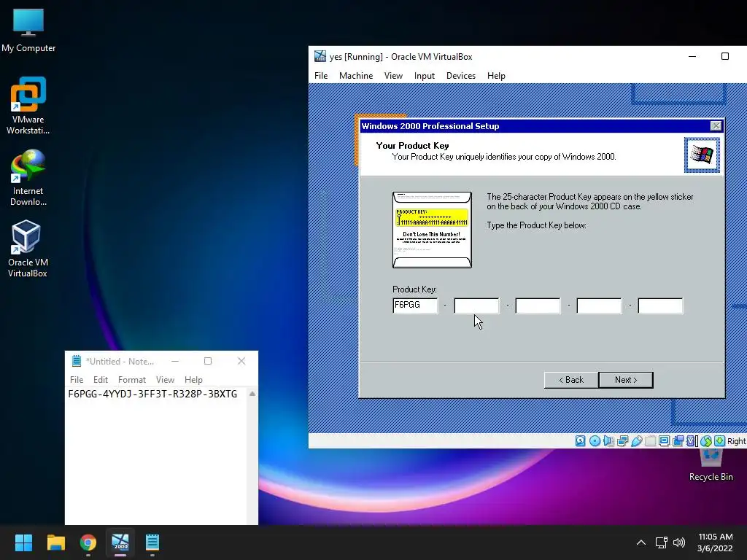This screenshot has height=560, width=747.
Task: Minimize the VirtualBox window
Action: [x=692, y=56]
